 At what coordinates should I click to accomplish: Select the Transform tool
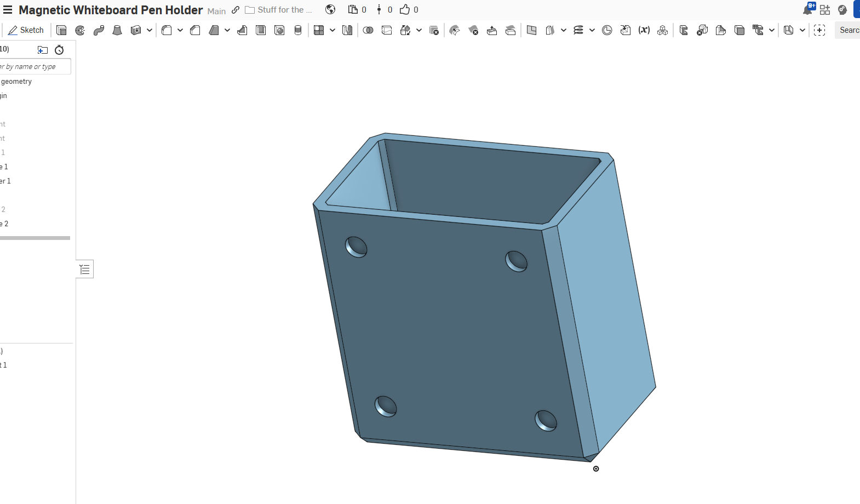point(405,30)
